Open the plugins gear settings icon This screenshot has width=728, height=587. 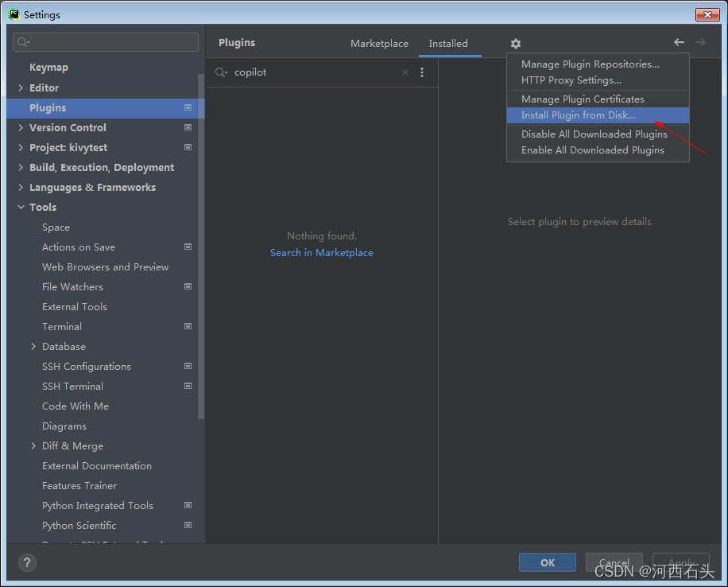tap(515, 44)
